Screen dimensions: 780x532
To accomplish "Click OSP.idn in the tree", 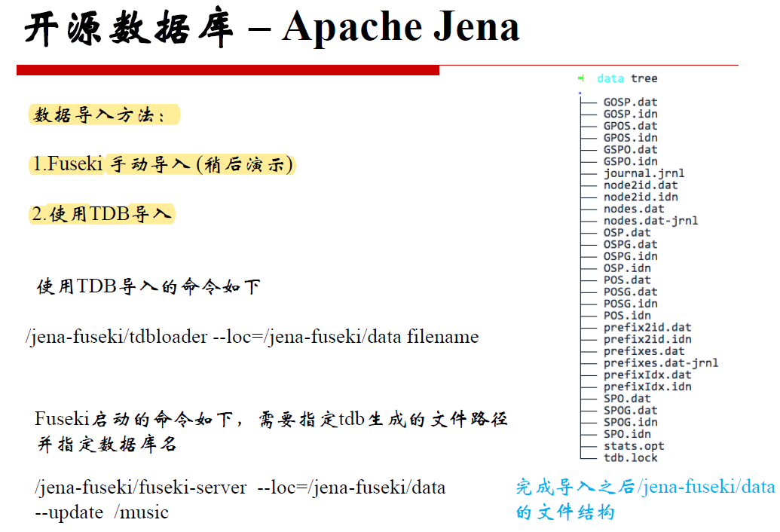I will pos(627,268).
